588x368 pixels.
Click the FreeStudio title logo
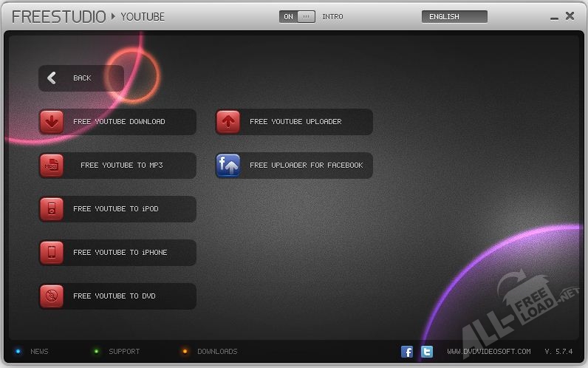coord(59,16)
